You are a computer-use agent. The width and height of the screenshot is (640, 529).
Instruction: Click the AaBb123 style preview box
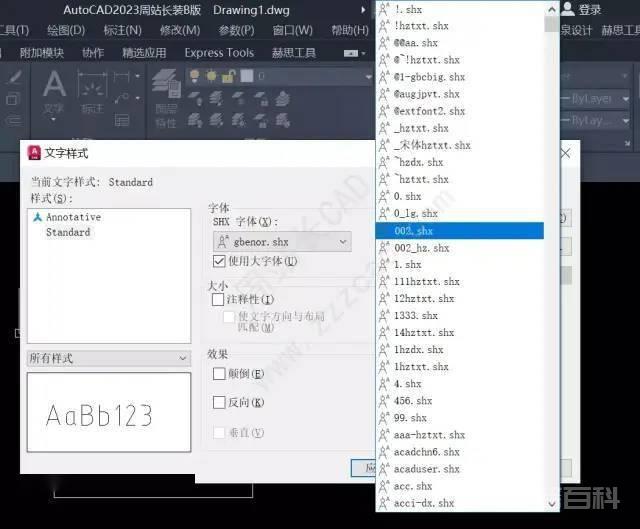point(109,412)
